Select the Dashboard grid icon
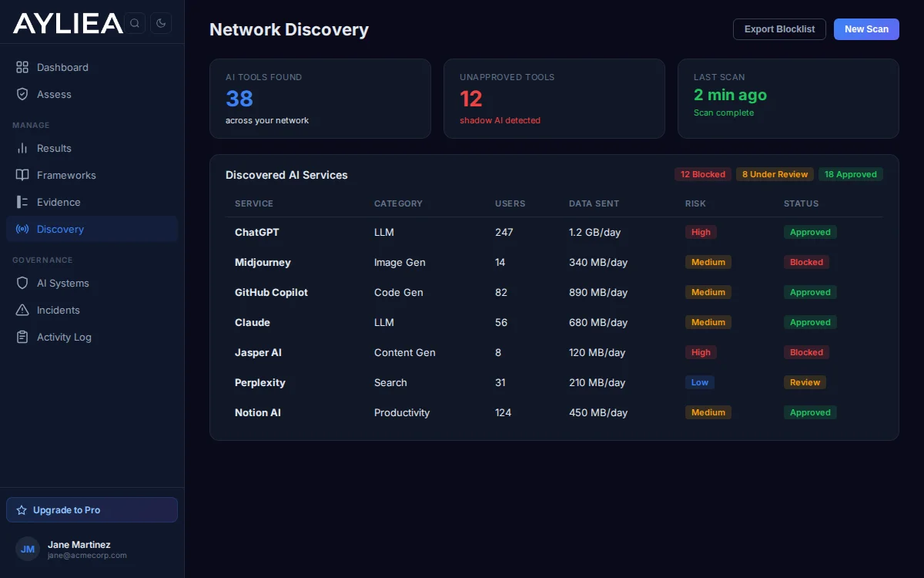 21,67
